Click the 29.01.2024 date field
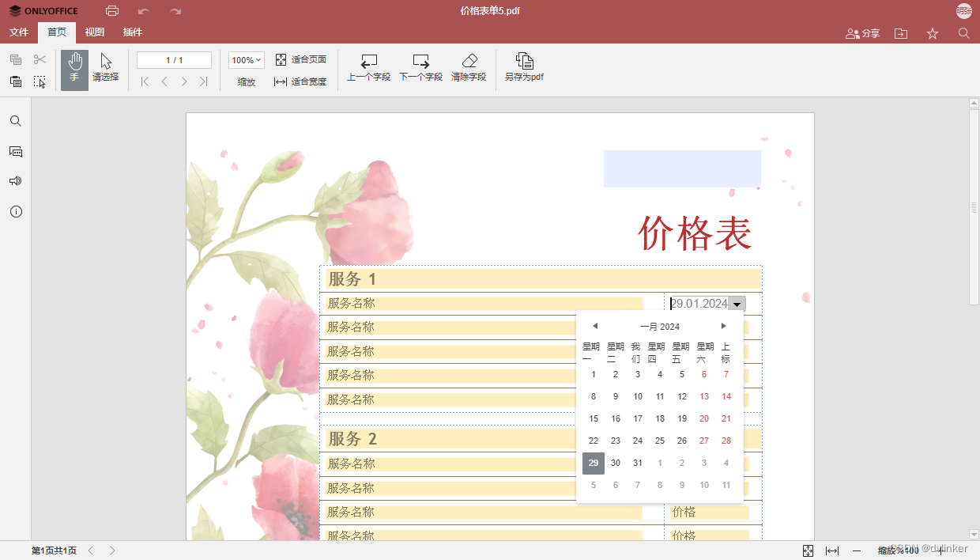The height and width of the screenshot is (560, 980). (x=699, y=304)
